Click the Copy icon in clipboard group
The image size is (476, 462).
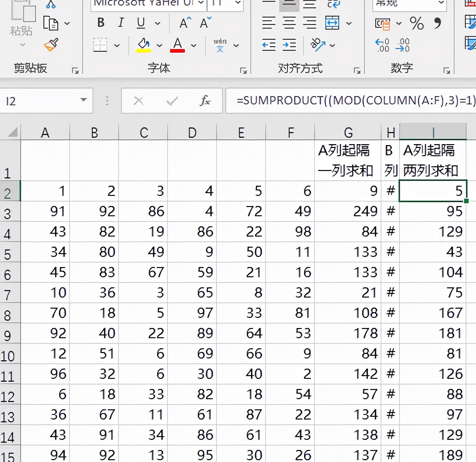pos(51,24)
